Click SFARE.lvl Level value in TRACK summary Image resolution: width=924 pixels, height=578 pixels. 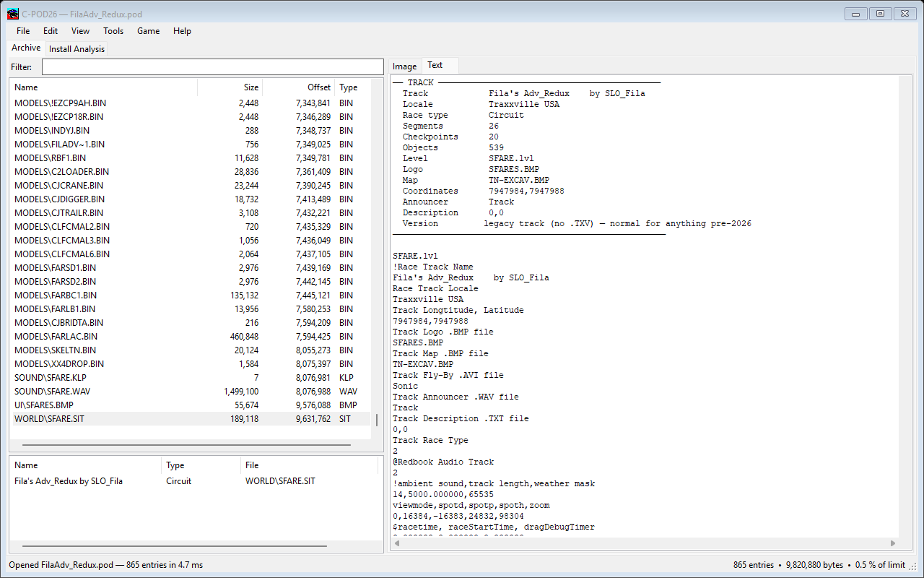(511, 159)
